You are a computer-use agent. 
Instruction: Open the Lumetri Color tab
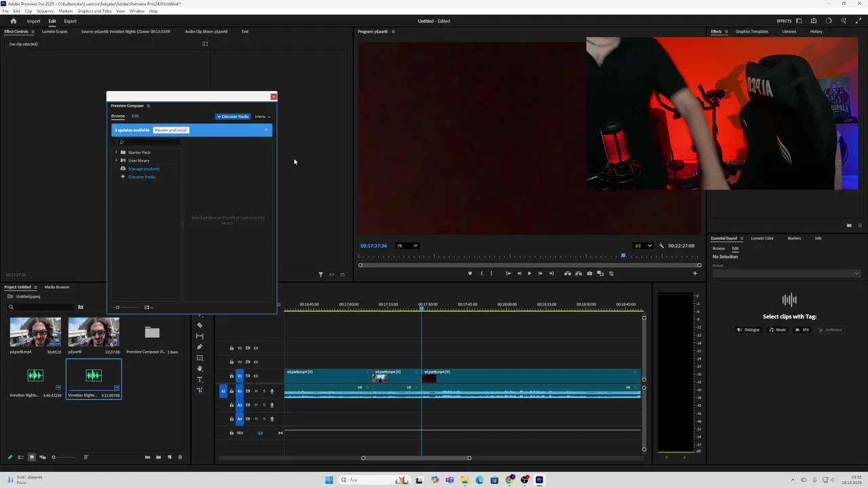762,239
